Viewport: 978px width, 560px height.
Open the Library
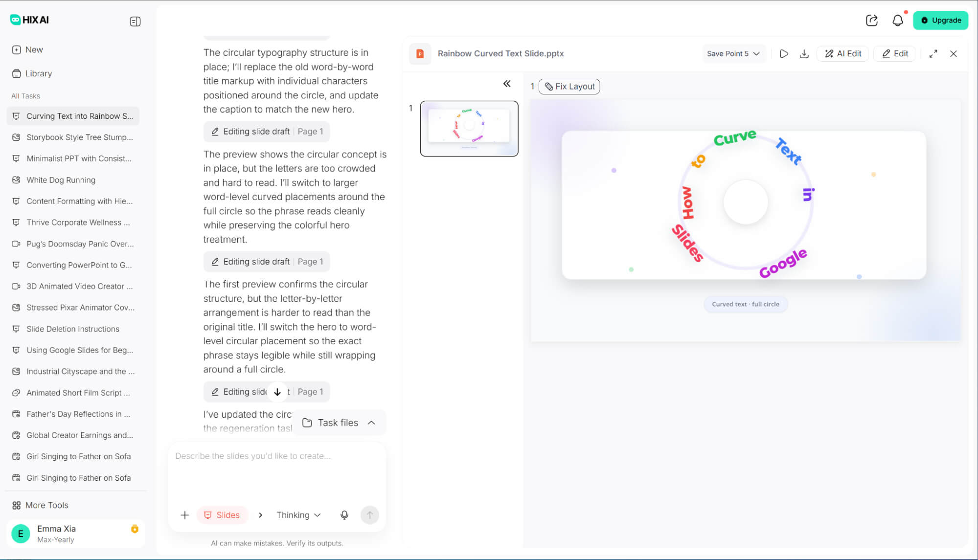point(32,74)
